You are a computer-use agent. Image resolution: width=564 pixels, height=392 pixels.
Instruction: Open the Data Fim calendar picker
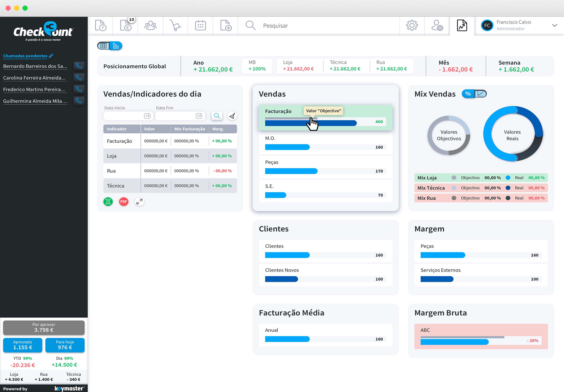point(199,116)
